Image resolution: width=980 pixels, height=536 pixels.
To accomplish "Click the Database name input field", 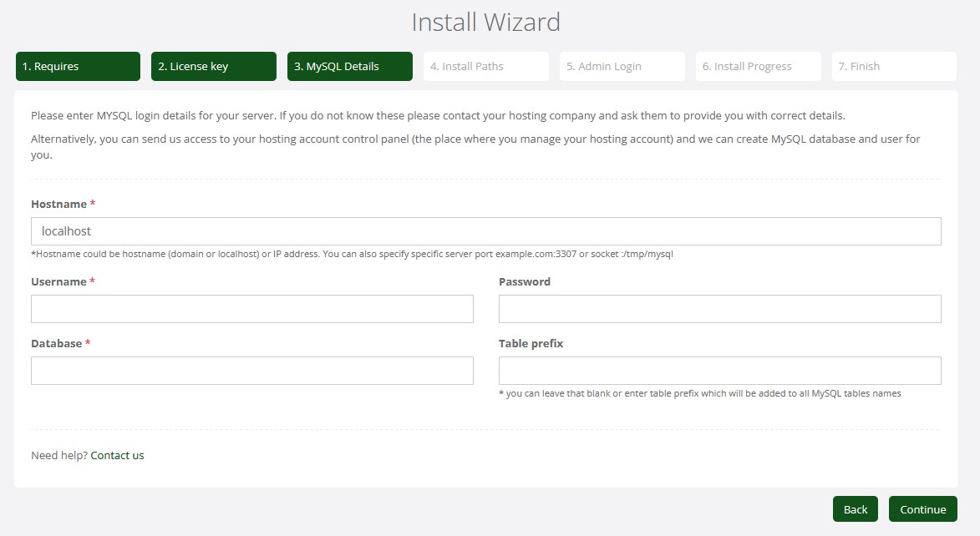I will 251,371.
